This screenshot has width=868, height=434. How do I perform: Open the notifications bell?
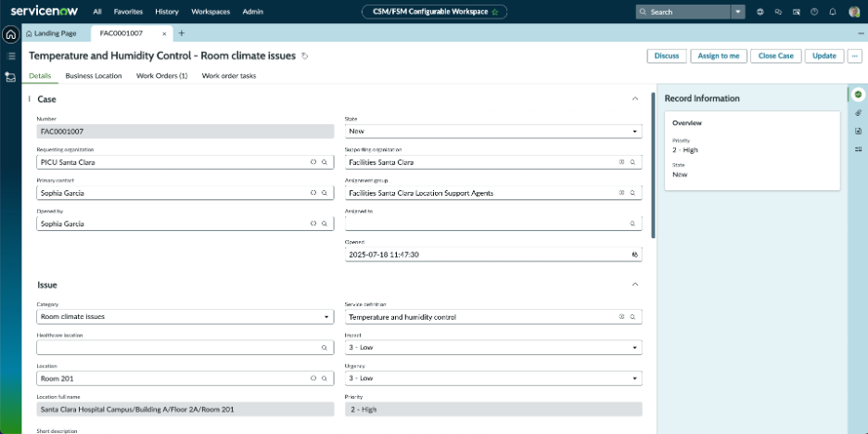pyautogui.click(x=833, y=12)
